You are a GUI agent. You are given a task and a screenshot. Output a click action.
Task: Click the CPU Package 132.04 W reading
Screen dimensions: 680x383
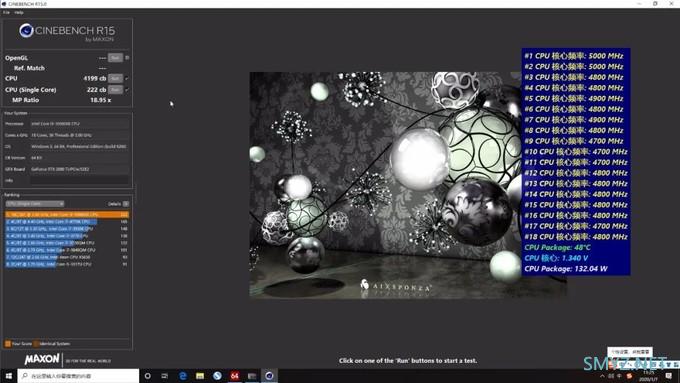tap(566, 269)
